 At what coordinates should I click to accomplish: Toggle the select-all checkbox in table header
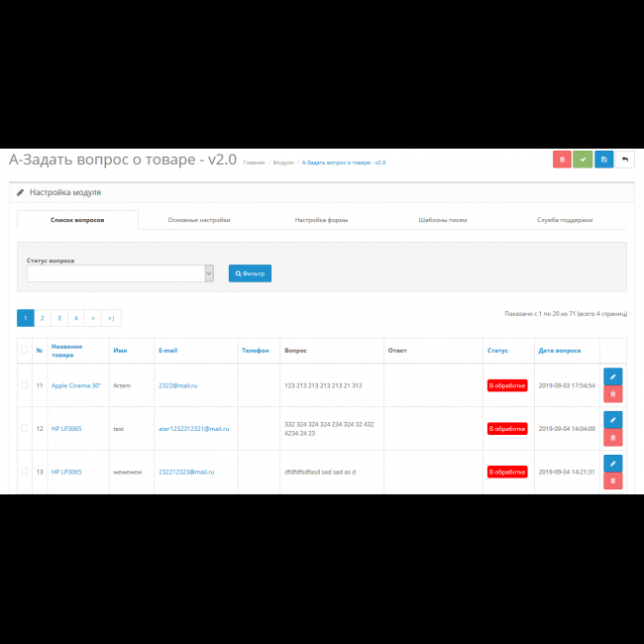click(25, 350)
